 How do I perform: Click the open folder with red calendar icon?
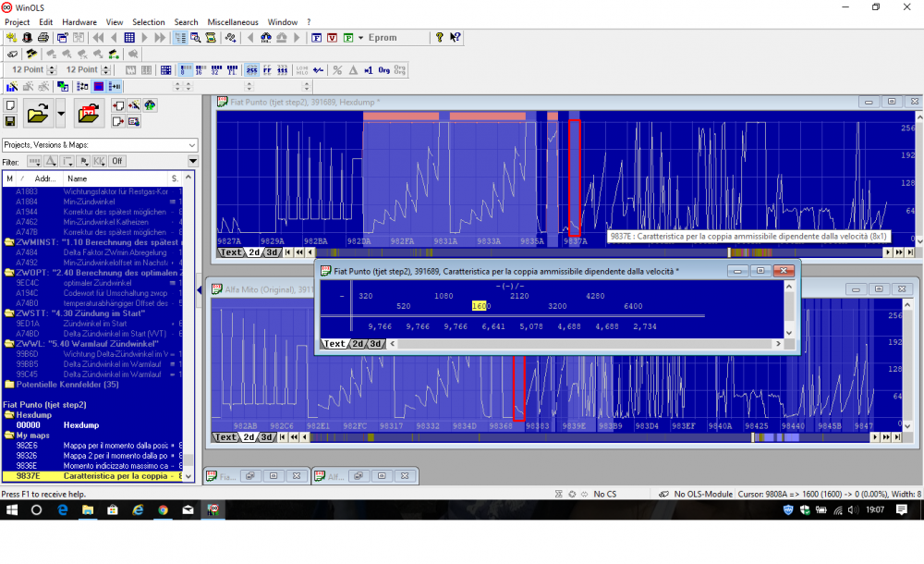(89, 114)
